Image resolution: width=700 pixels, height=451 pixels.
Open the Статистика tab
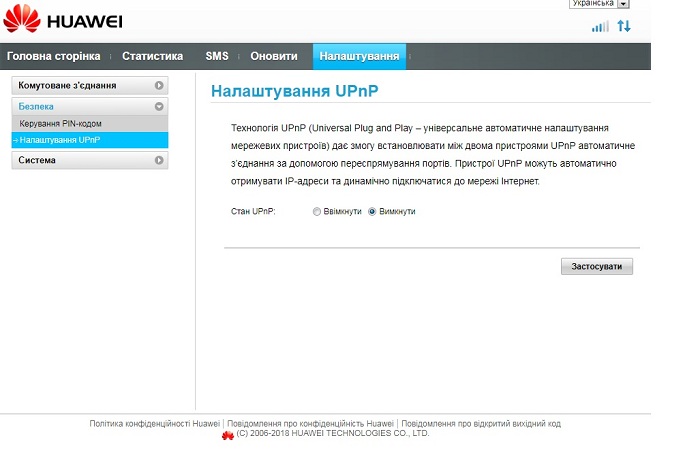pos(153,56)
